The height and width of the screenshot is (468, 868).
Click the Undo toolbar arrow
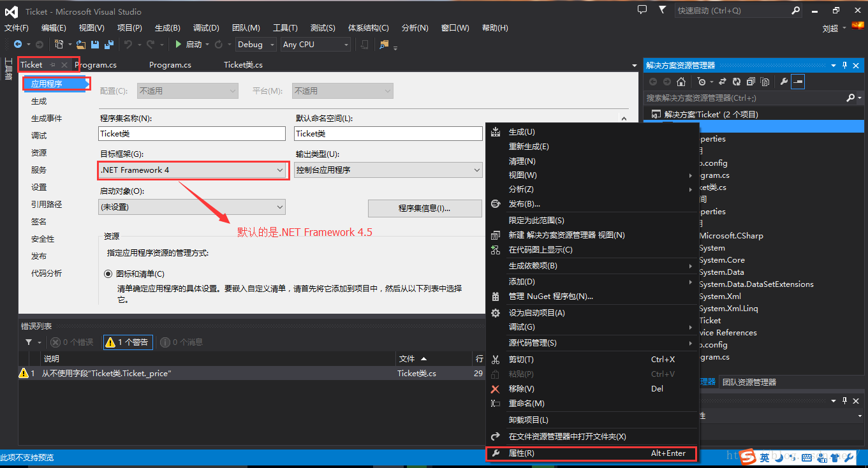tap(128, 45)
